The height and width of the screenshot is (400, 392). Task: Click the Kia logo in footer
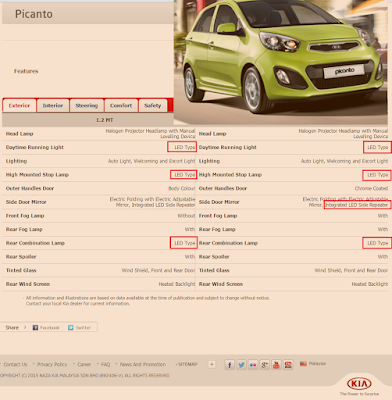click(x=359, y=384)
